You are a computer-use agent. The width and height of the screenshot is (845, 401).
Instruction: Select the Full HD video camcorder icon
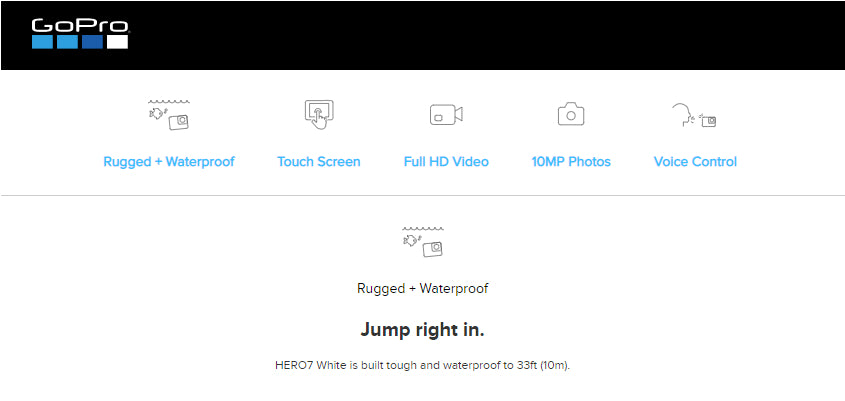coord(446,114)
